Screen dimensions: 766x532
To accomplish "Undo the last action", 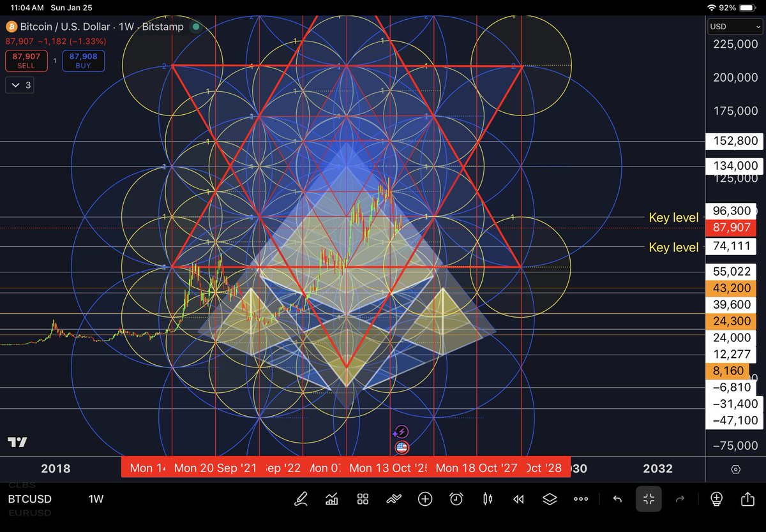I will (x=617, y=499).
